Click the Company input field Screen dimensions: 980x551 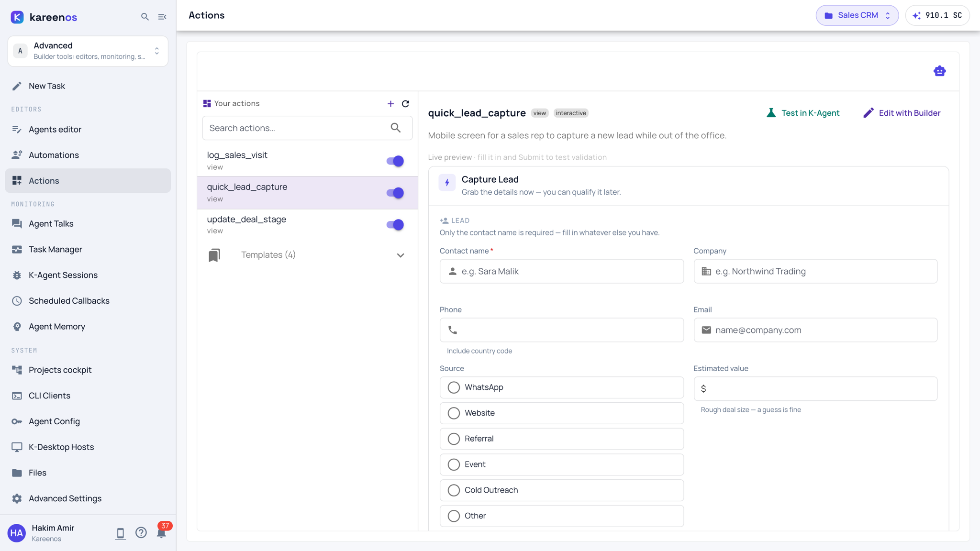click(x=815, y=271)
